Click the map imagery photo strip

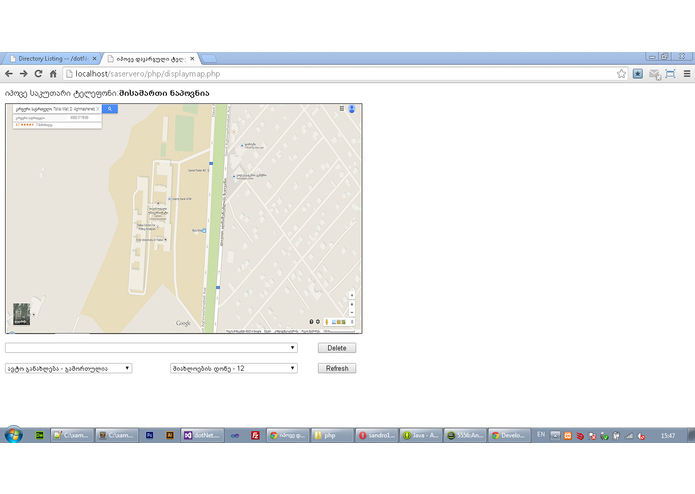coord(339,322)
